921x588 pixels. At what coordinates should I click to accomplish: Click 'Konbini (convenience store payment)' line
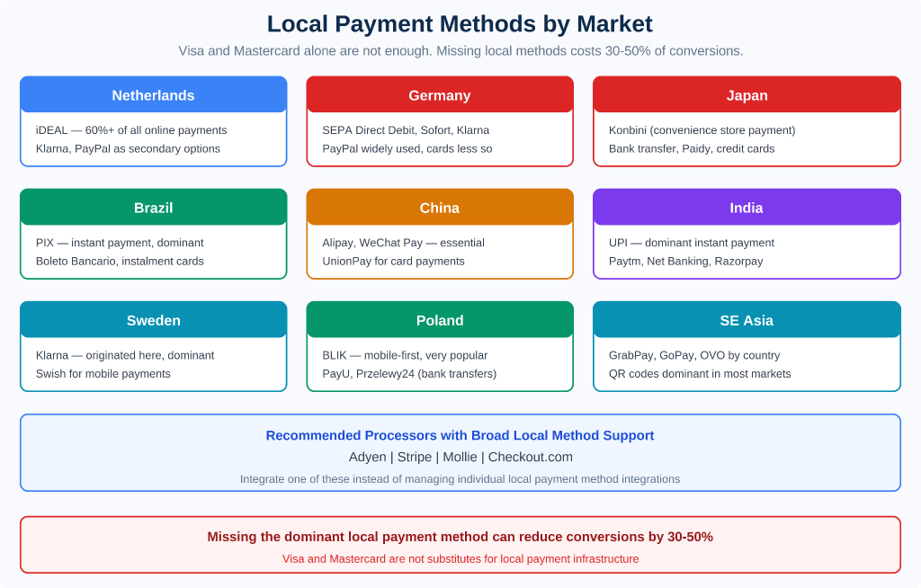702,130
